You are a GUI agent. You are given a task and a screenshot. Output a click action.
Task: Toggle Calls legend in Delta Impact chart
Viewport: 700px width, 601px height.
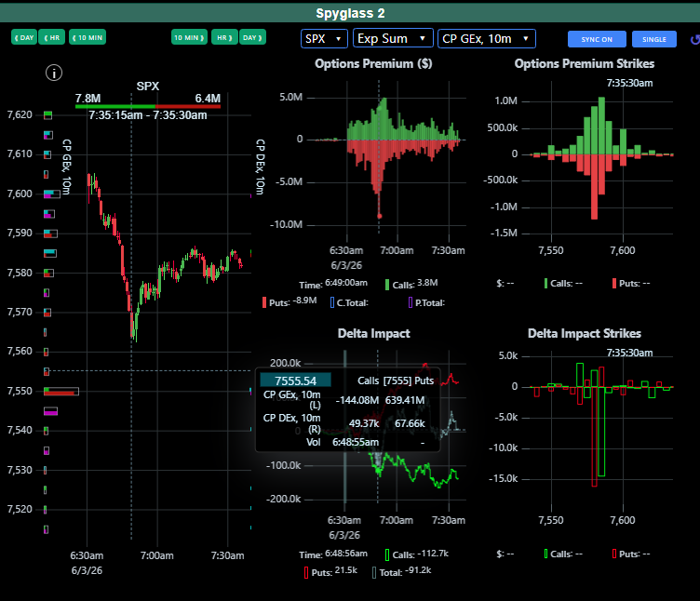coord(416,554)
